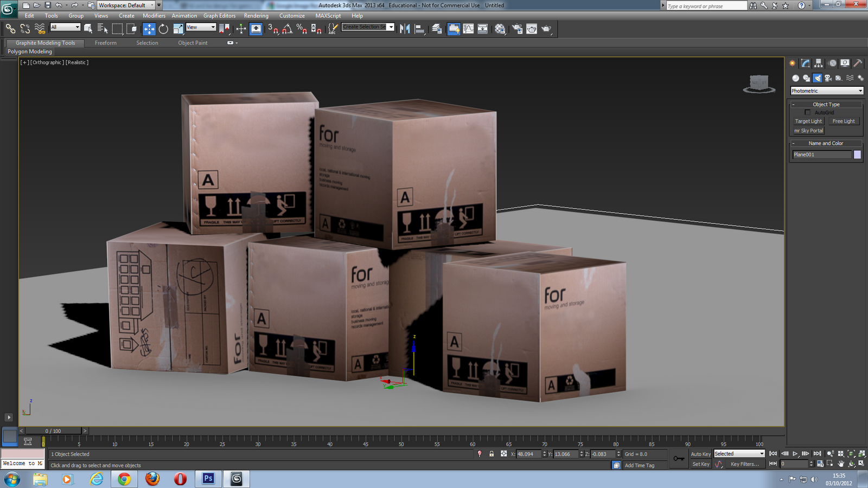Viewport: 868px width, 488px height.
Task: Toggle Spinner Snap button
Action: pos(316,28)
